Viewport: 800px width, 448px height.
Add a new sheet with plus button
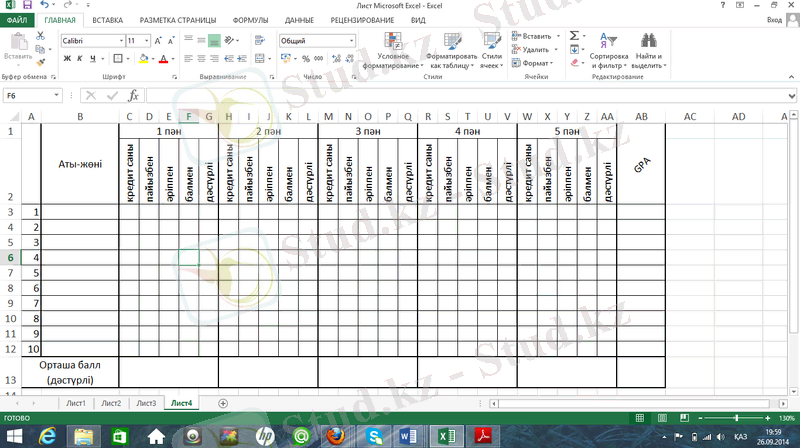(x=223, y=403)
